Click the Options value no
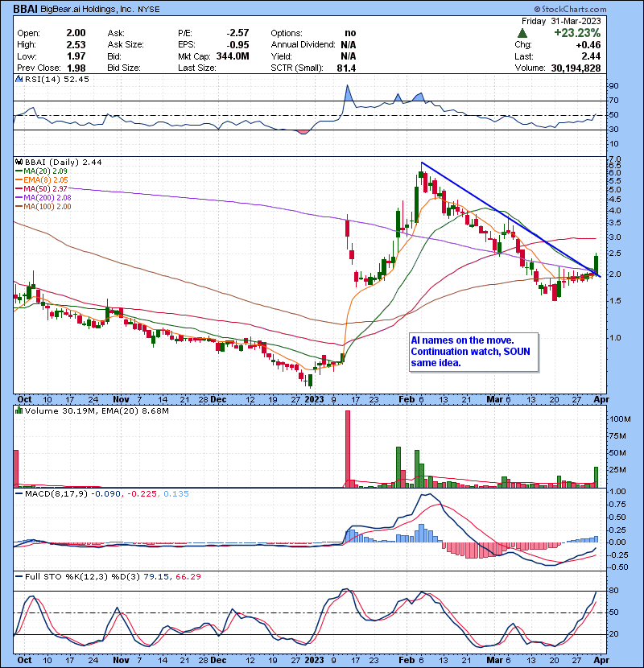Image resolution: width=644 pixels, height=668 pixels. click(x=350, y=33)
